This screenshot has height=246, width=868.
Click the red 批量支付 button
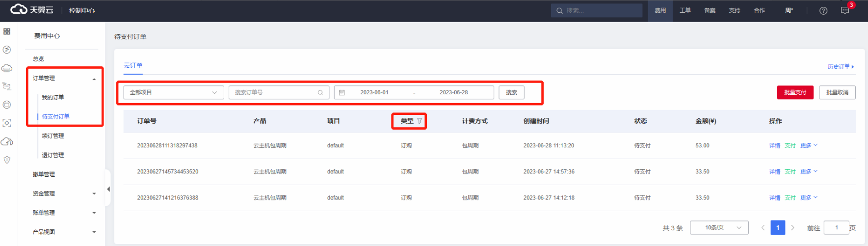pyautogui.click(x=795, y=92)
